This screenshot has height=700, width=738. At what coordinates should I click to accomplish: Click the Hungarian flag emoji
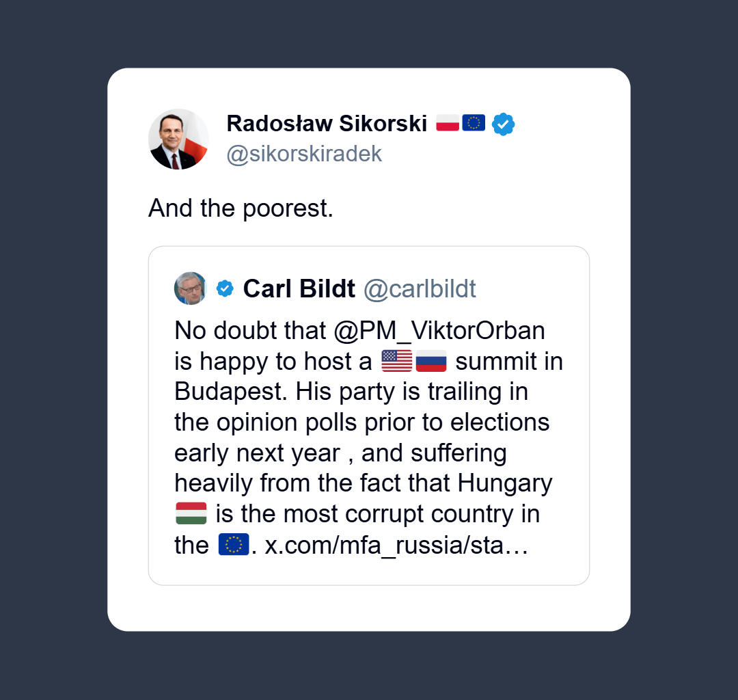pyautogui.click(x=191, y=514)
